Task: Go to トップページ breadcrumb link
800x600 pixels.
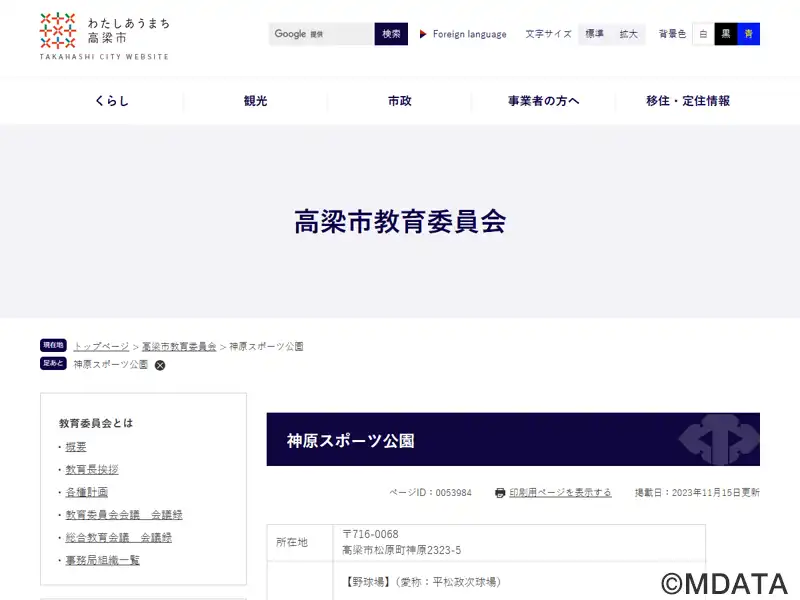Action: [101, 346]
